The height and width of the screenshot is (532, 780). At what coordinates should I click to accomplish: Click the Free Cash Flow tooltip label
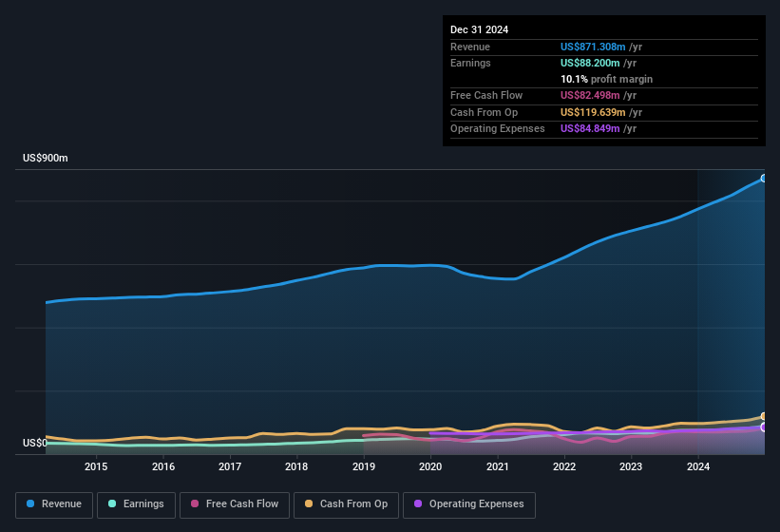point(486,95)
